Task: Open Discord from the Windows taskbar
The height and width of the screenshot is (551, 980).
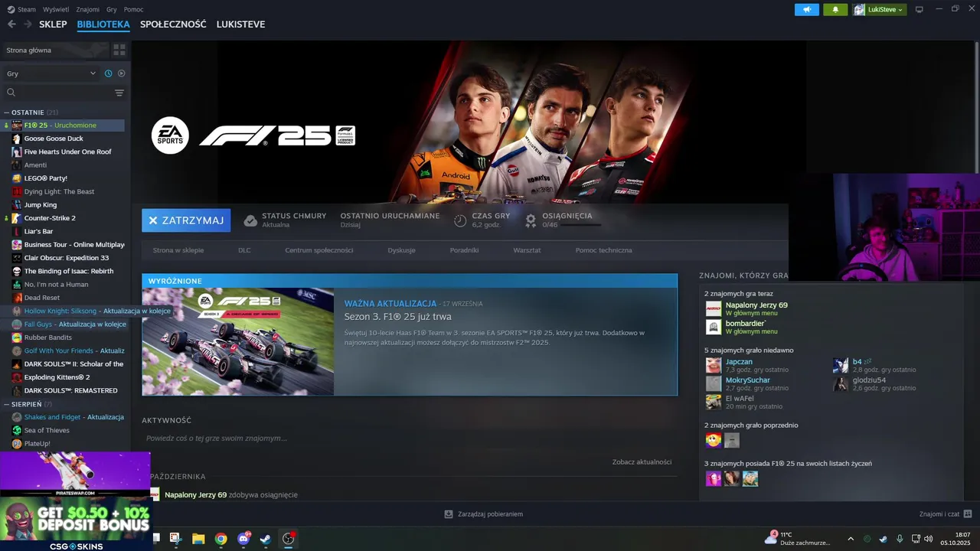Action: (243, 539)
